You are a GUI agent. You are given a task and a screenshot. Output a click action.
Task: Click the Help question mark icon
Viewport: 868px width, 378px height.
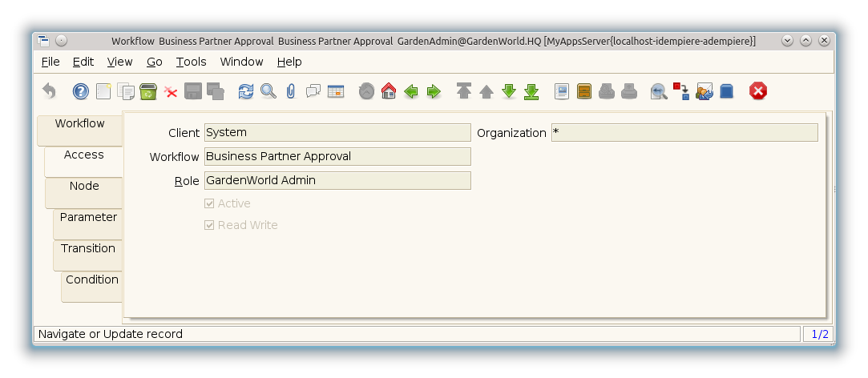tap(81, 91)
